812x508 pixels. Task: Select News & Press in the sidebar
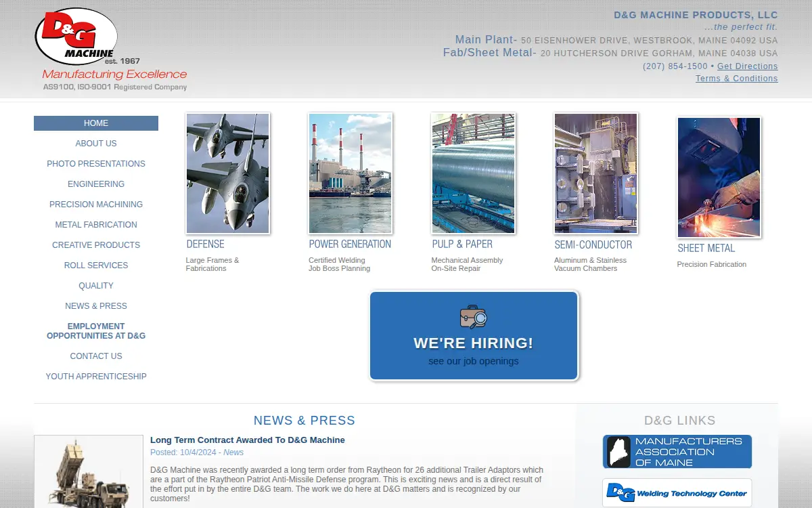(96, 306)
